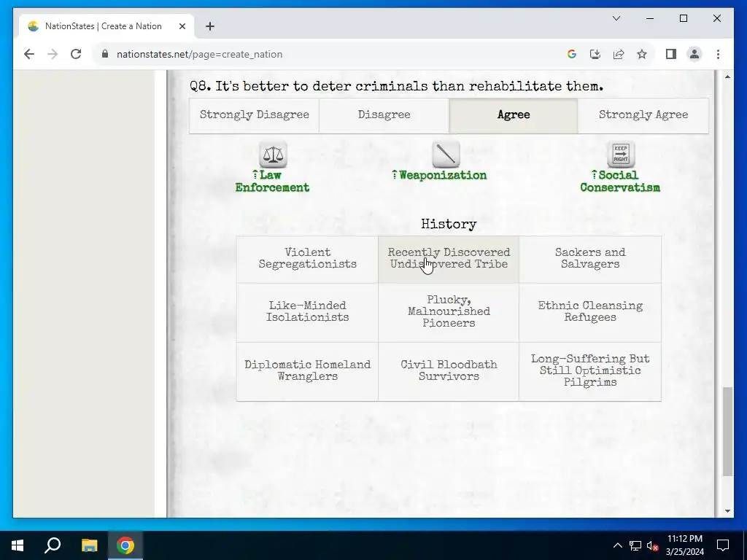Screen dimensions: 747x560
Task: Click the scrollbar up arrow
Action: coord(727,77)
